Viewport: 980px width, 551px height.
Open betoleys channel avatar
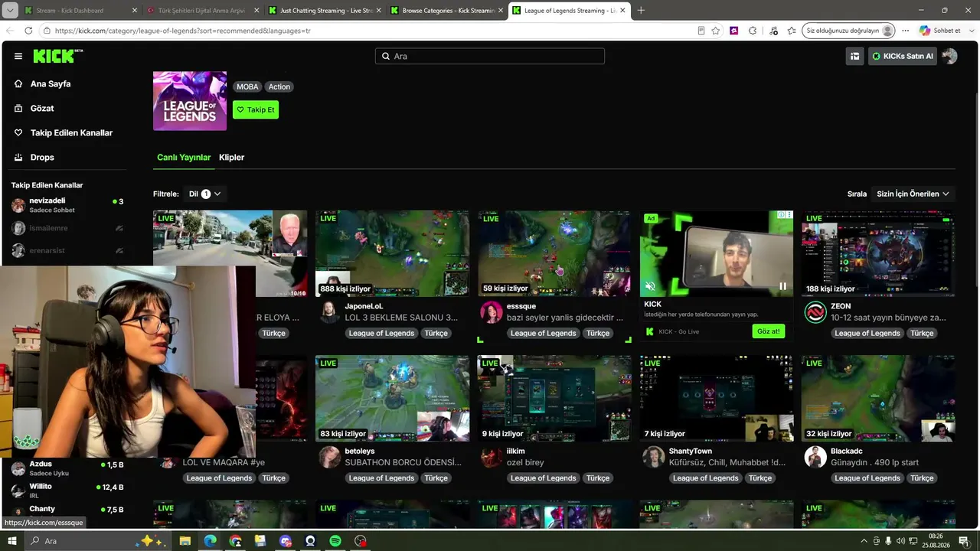[329, 457]
